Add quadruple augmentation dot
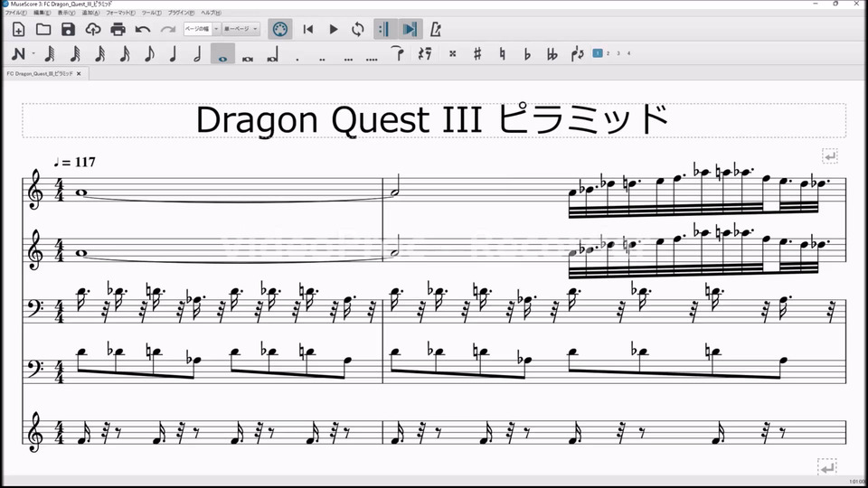 point(372,58)
